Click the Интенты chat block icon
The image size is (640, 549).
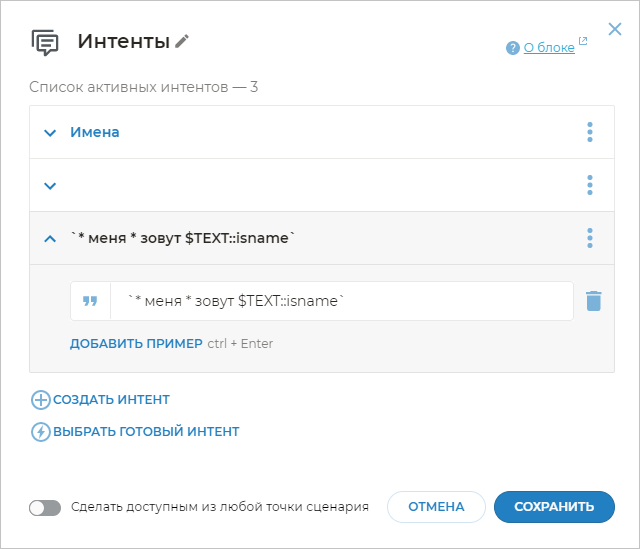coord(45,42)
